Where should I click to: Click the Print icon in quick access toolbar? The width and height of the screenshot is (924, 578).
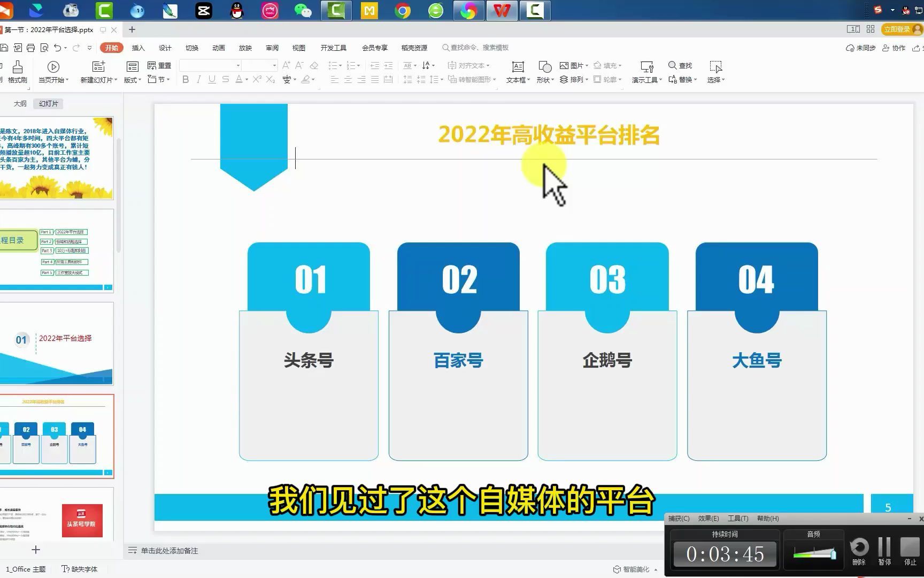tap(30, 48)
